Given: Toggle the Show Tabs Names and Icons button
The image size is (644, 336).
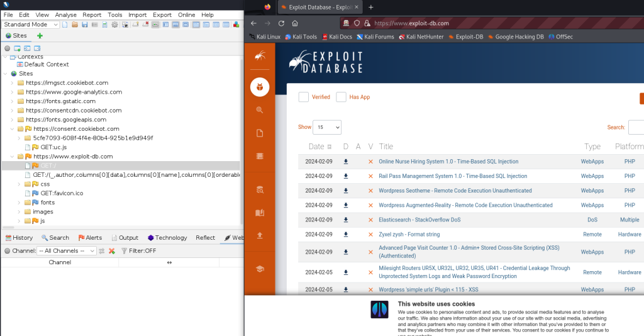Looking at the screenshot, I should coord(155,25).
